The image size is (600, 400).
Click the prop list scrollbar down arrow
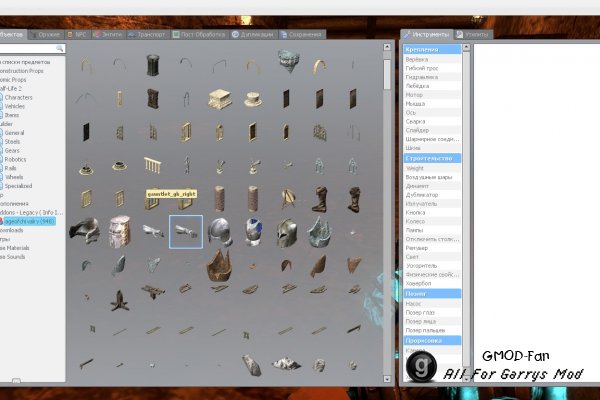coord(387,379)
